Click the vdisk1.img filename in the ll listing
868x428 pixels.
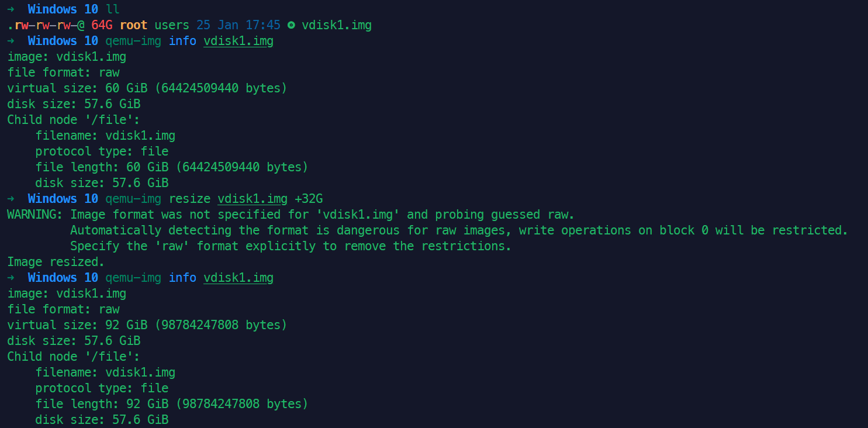(337, 25)
